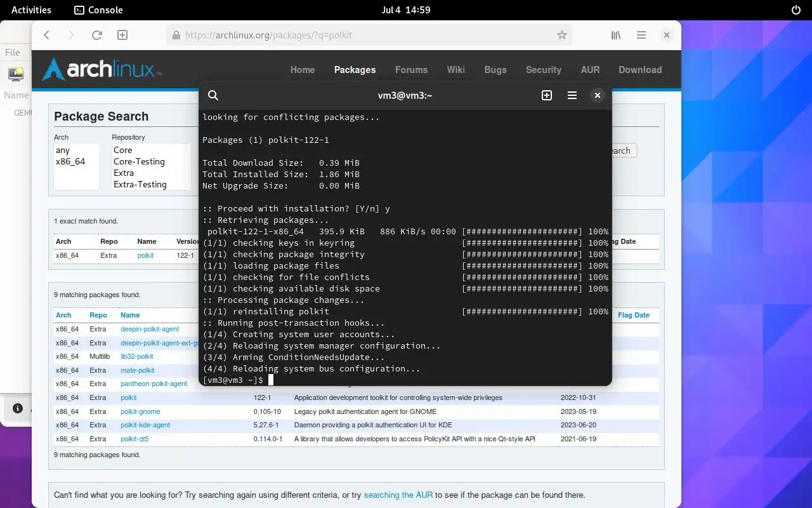
Task: Follow the 'searching the AUR' link
Action: coord(398,495)
